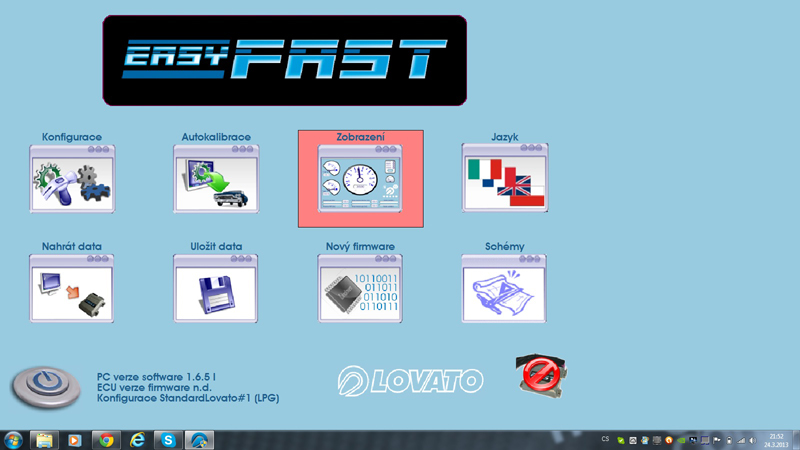Open the volume speaker tray icon
The image size is (800, 450).
[753, 440]
